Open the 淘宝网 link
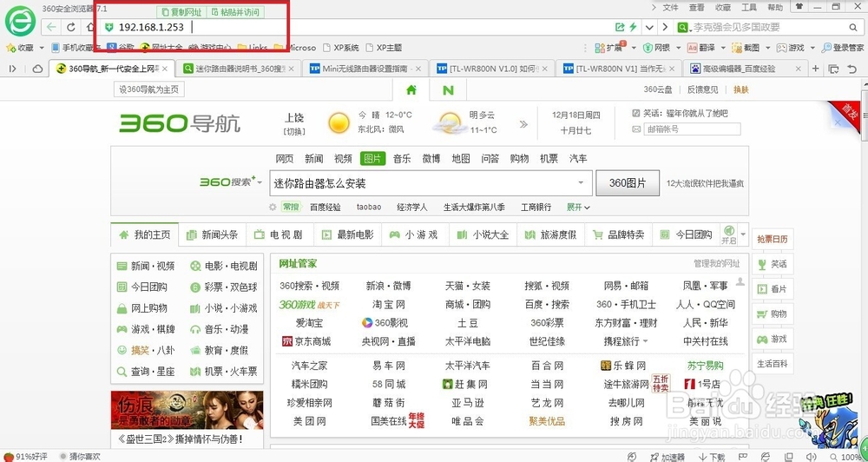Screen dimensions: 868x462 [389, 304]
